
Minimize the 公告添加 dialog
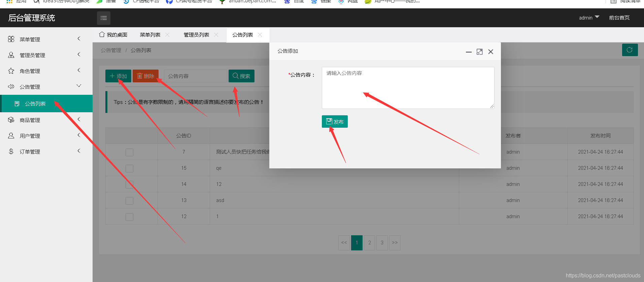click(x=469, y=52)
